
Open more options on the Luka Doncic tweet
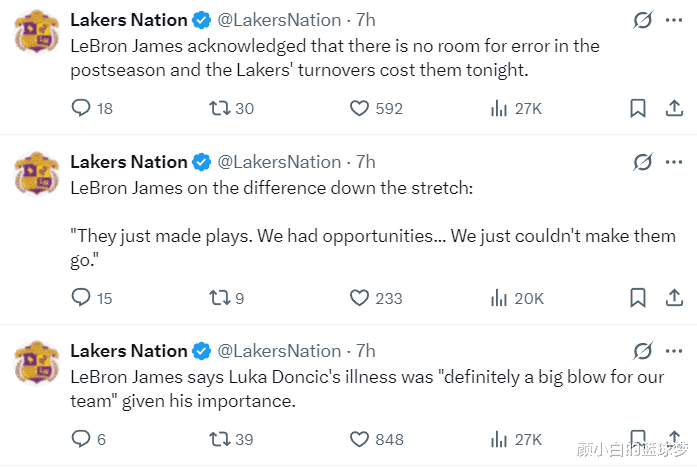click(x=674, y=351)
